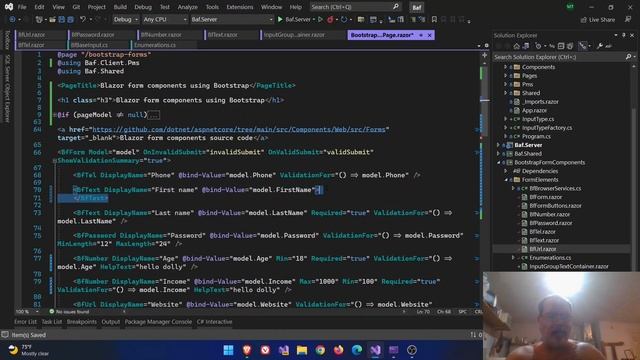Click the Live Share button

pyautogui.click(x=598, y=20)
